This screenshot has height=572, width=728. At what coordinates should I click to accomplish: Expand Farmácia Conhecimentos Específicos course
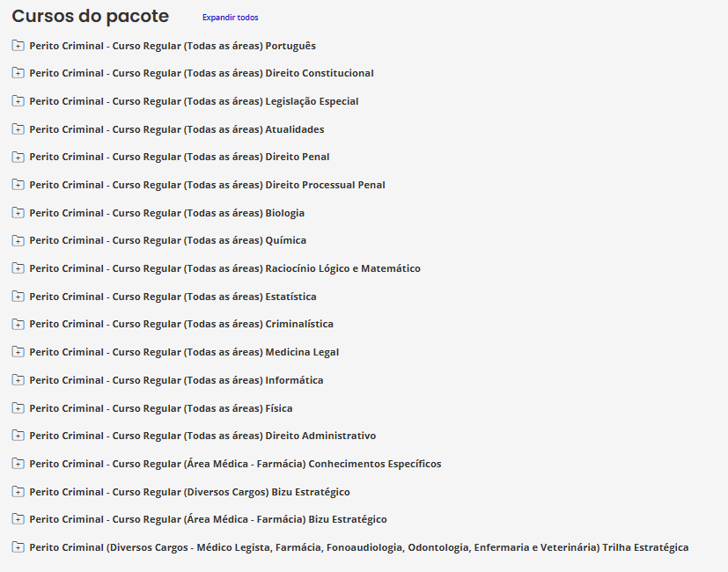(235, 464)
